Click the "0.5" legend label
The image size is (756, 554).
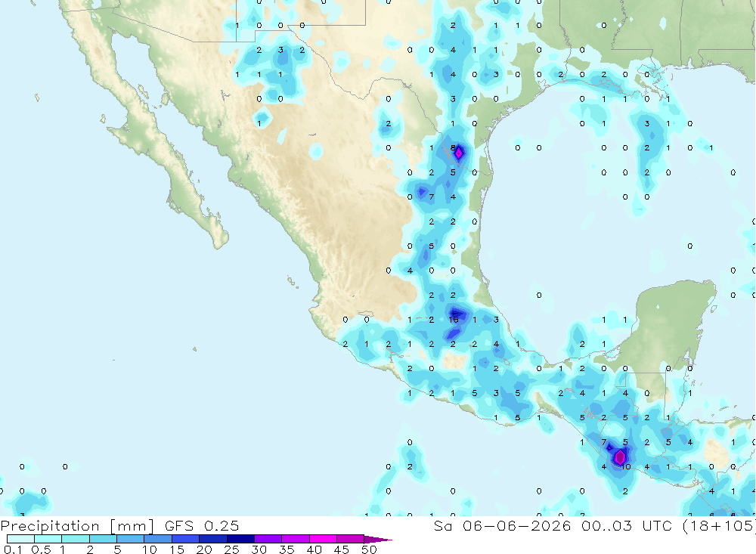point(41,549)
